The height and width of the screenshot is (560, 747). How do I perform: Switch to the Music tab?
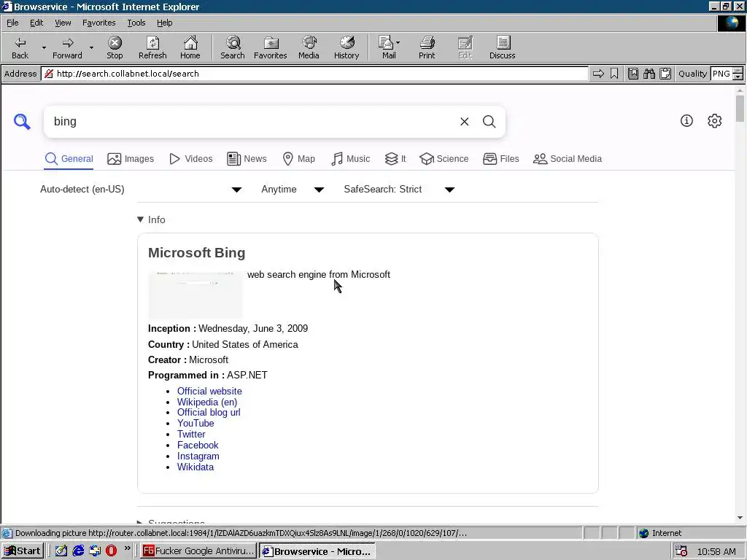coord(350,158)
